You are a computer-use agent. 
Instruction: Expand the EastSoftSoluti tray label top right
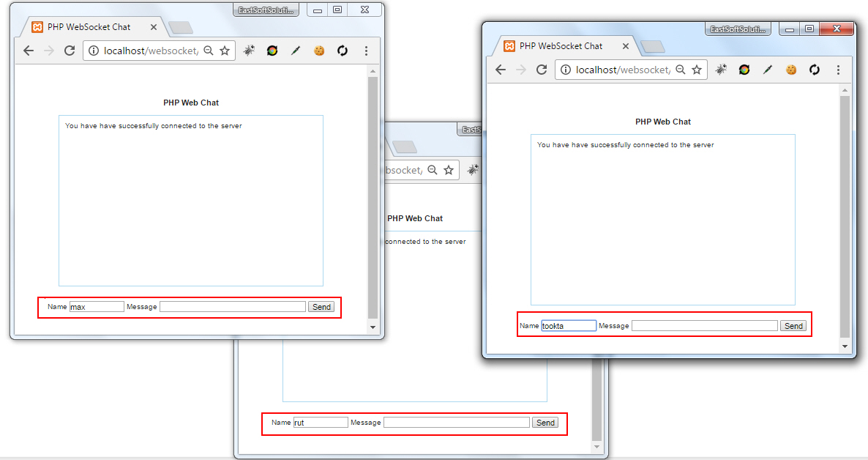(738, 28)
